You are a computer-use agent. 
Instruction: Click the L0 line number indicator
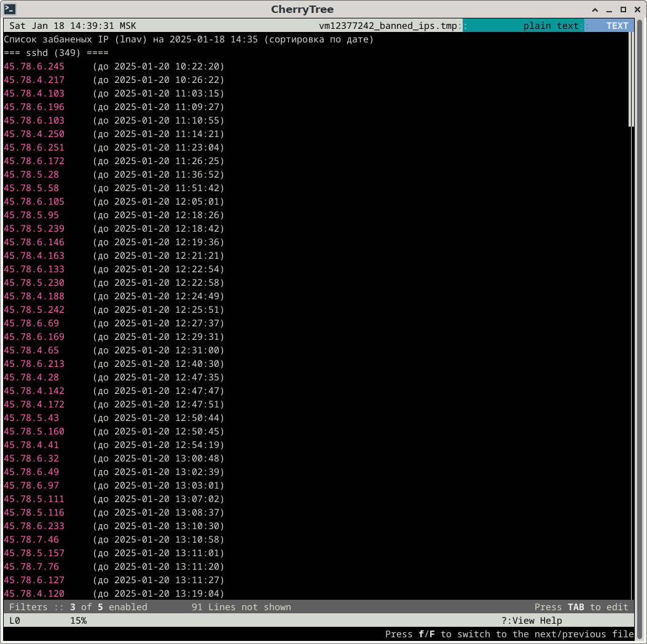tap(15, 621)
